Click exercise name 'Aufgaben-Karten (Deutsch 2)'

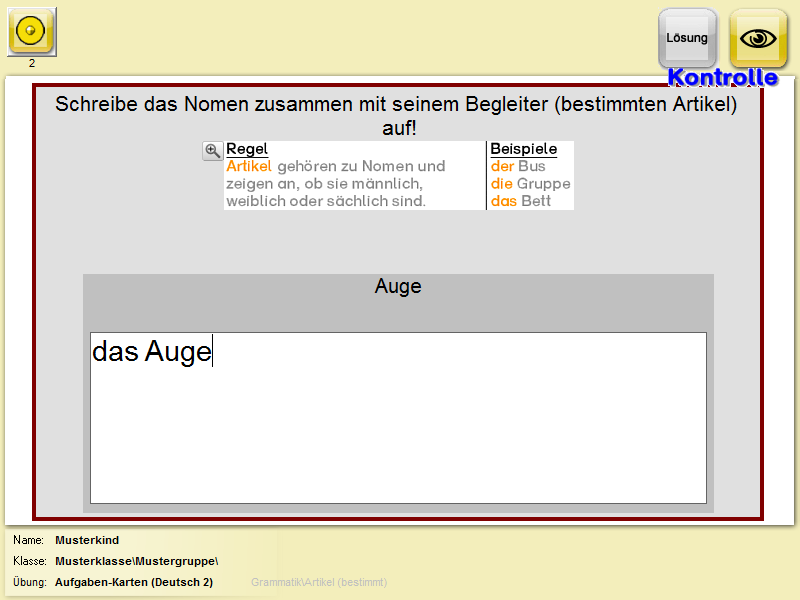coord(134,582)
